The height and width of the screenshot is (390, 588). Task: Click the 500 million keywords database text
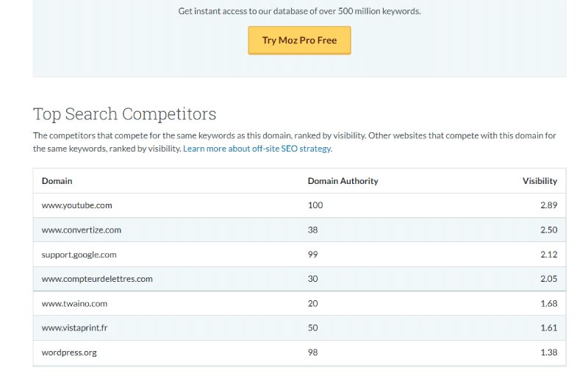299,11
